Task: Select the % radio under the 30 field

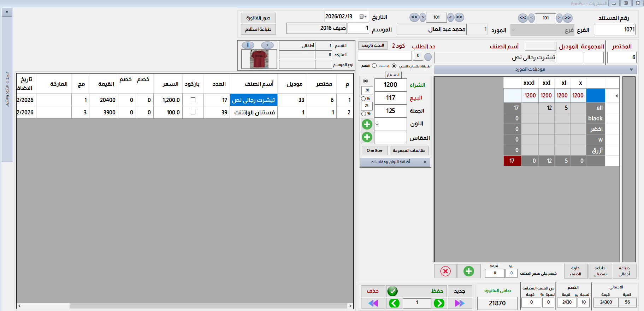Action: coord(364,99)
